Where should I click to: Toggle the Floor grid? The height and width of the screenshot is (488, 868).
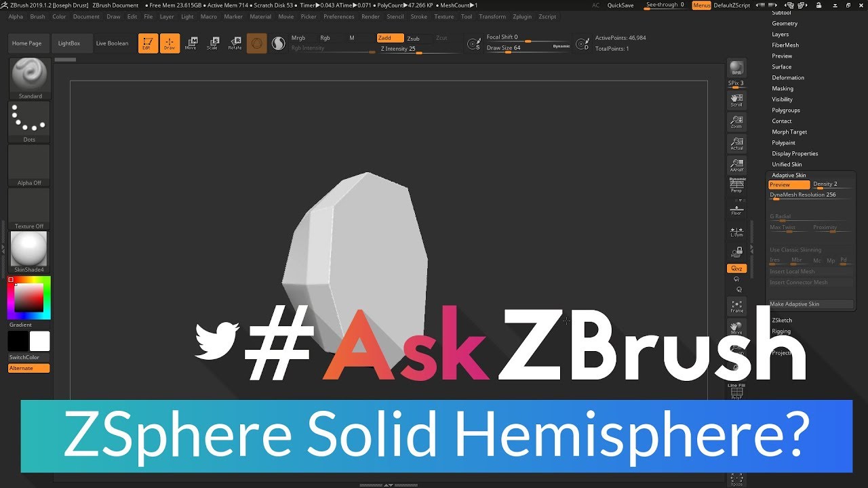tap(736, 209)
